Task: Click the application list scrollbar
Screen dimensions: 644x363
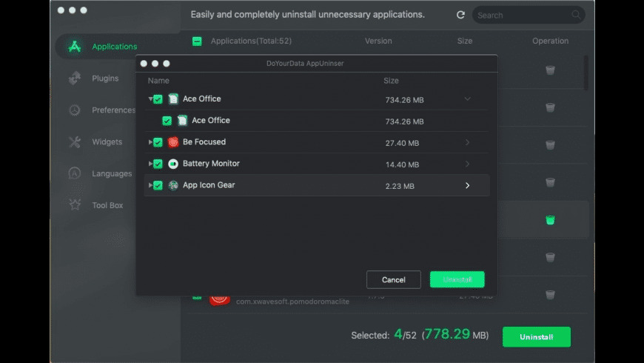Action: [586, 74]
